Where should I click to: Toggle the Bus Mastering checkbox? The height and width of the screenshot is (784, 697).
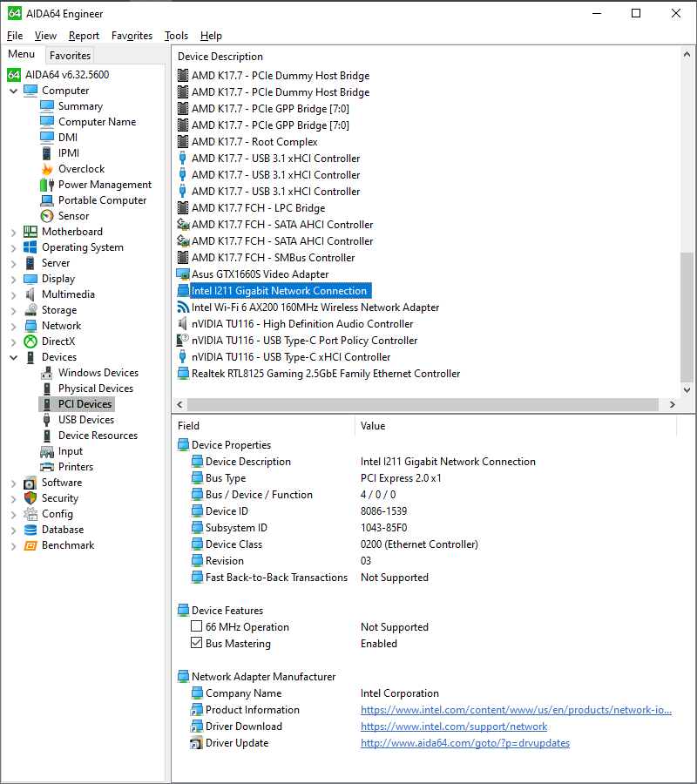(x=197, y=643)
